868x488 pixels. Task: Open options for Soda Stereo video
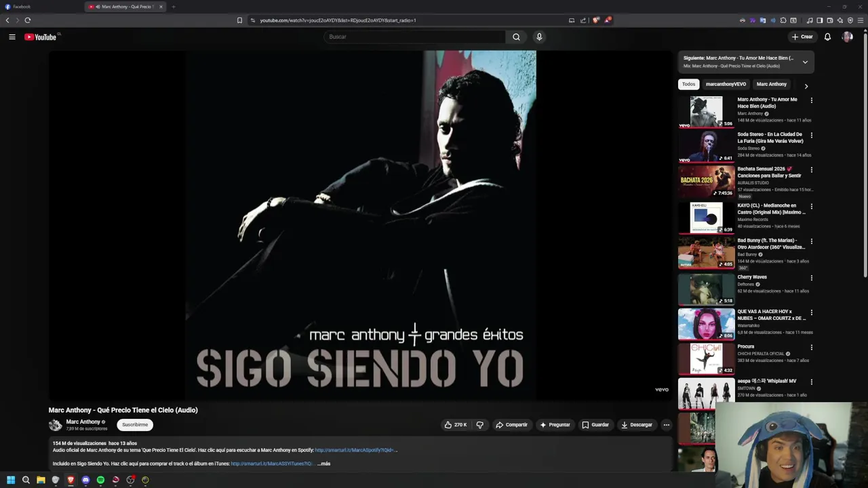click(811, 135)
